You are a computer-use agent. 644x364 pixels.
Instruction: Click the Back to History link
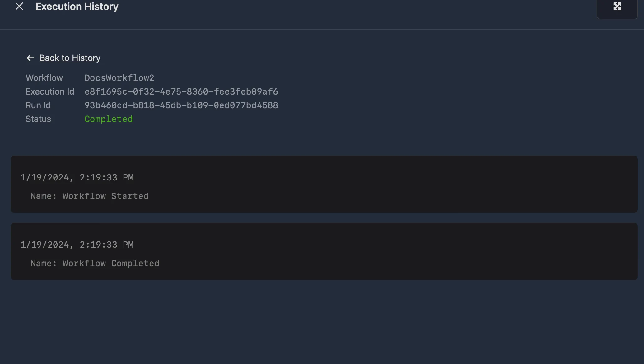pos(70,58)
